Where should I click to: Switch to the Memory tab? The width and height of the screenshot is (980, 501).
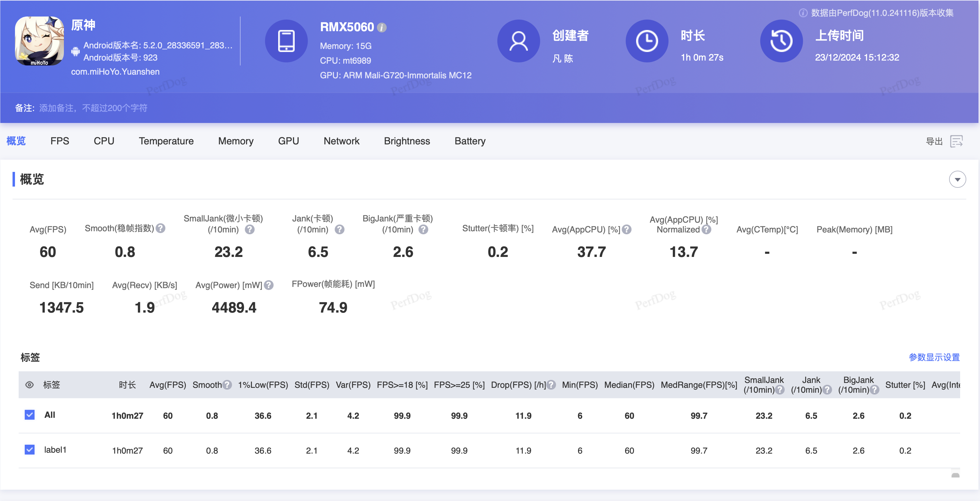(x=236, y=141)
